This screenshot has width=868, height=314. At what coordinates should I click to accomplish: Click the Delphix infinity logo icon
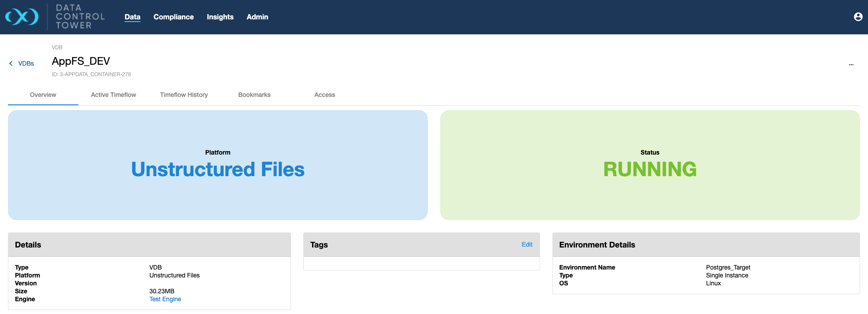tap(22, 17)
